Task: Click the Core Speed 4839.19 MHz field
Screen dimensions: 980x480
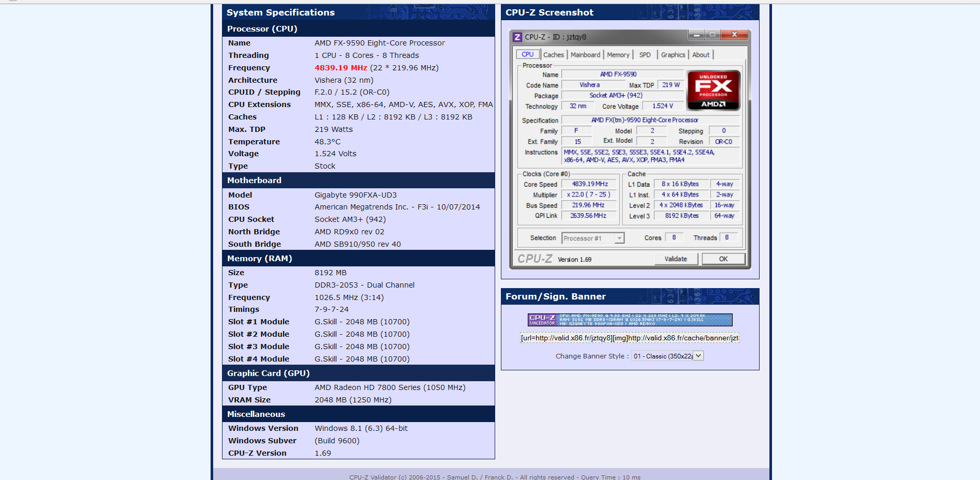Action: tap(589, 184)
